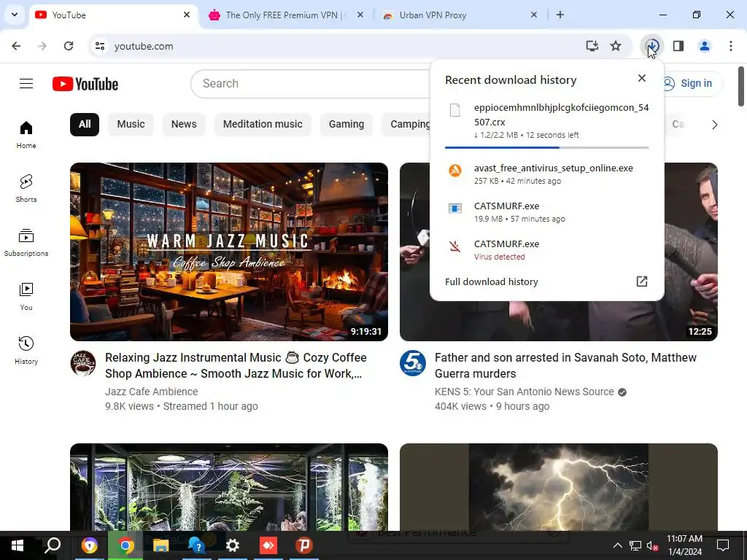
Task: Open History in the sidebar
Action: click(x=26, y=350)
